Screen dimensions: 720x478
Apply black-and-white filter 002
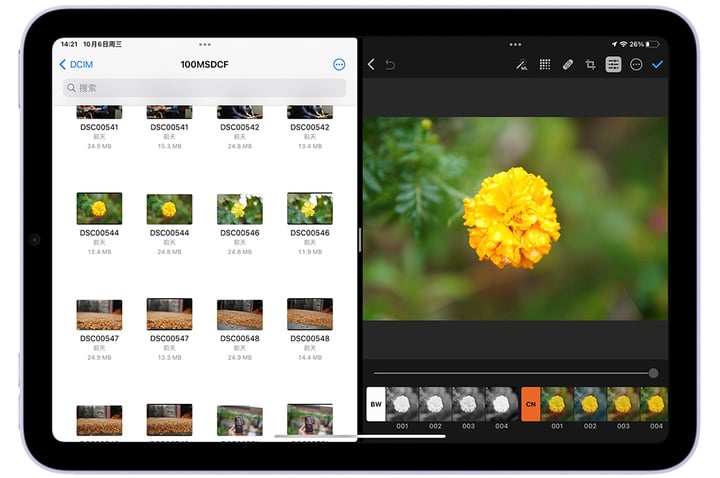pos(434,404)
